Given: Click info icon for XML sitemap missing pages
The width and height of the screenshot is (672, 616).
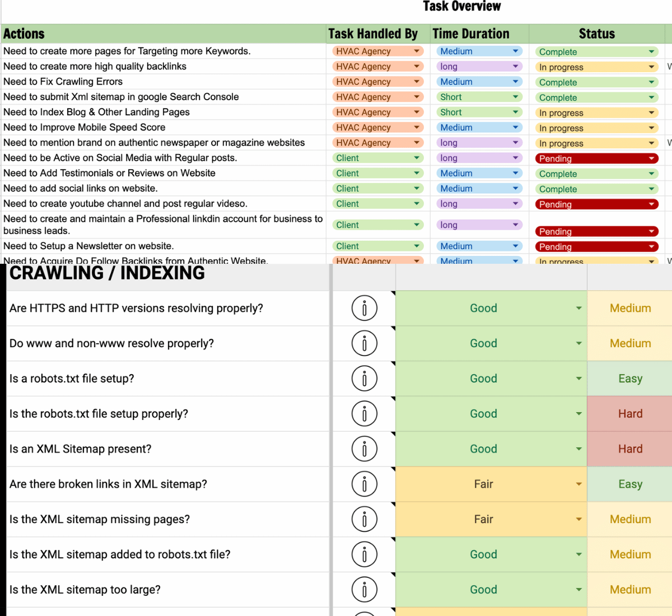Looking at the screenshot, I should [x=365, y=520].
